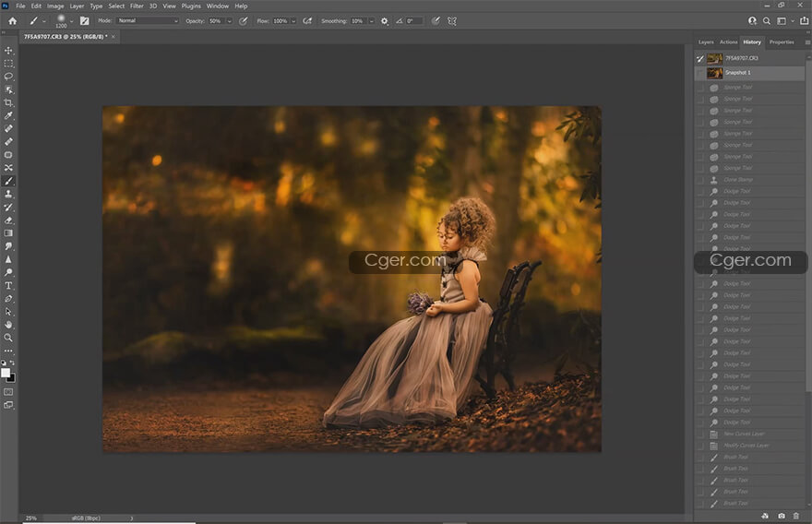
Task: Set history source box for New Curves Layer
Action: (x=700, y=434)
